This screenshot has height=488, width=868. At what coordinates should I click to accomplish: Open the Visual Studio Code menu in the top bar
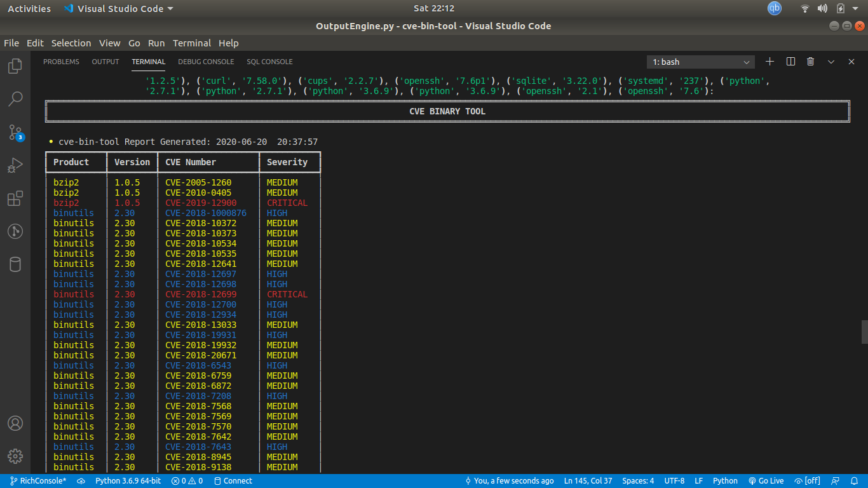coord(118,8)
